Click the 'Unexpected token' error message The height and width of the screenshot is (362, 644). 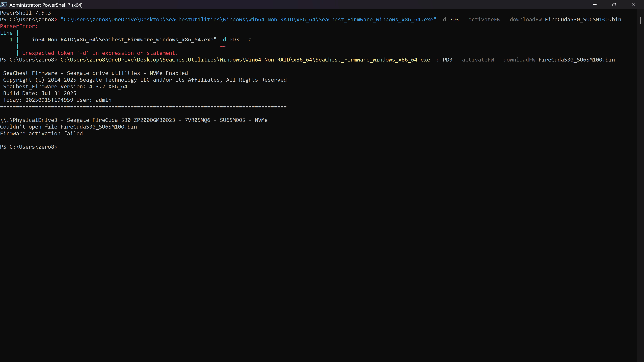click(x=100, y=53)
